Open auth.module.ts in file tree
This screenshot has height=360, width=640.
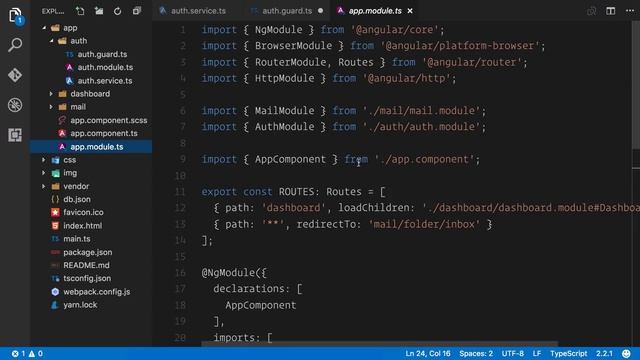tap(105, 67)
